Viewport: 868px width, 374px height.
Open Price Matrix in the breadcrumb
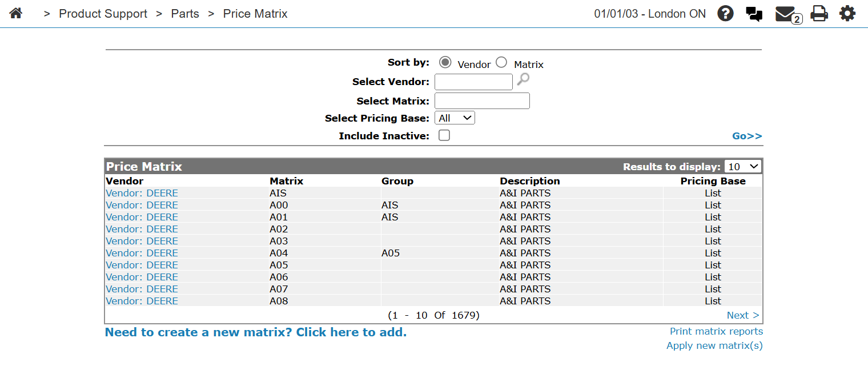[x=255, y=14]
